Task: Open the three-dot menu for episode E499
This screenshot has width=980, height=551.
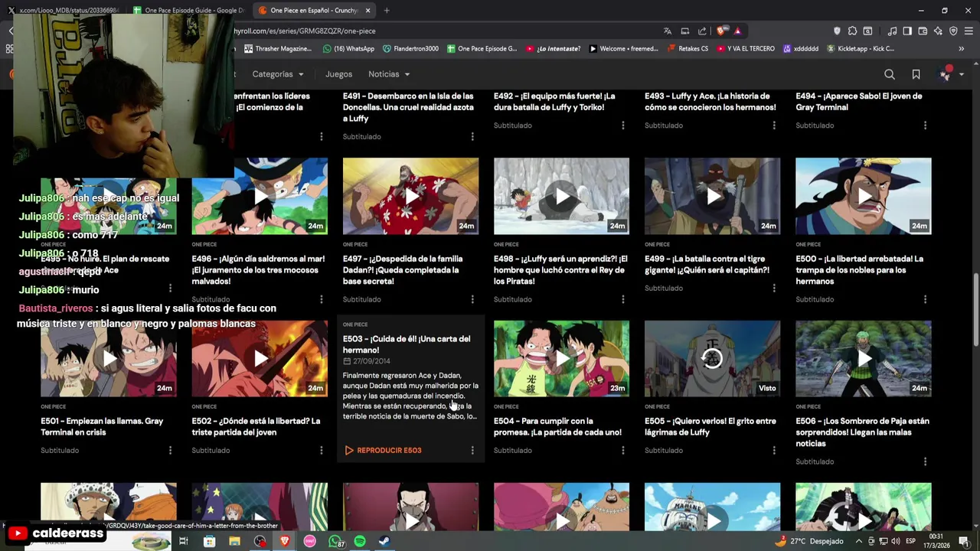Action: (774, 288)
